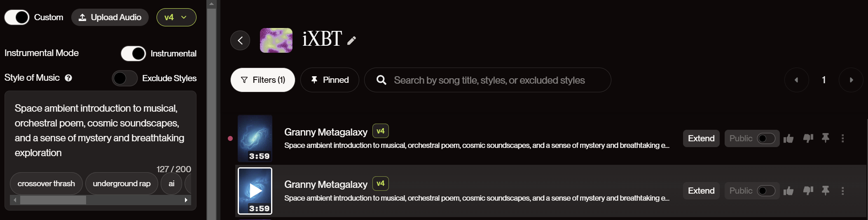Click the song search field
The width and height of the screenshot is (868, 220).
click(x=489, y=80)
